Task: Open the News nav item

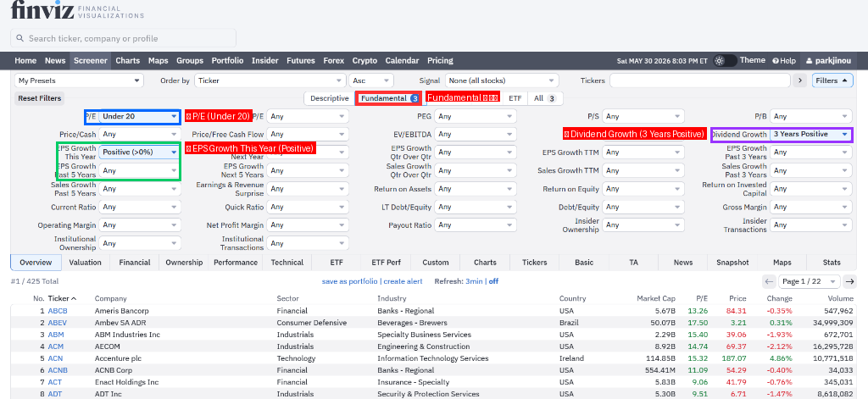Action: pos(55,61)
